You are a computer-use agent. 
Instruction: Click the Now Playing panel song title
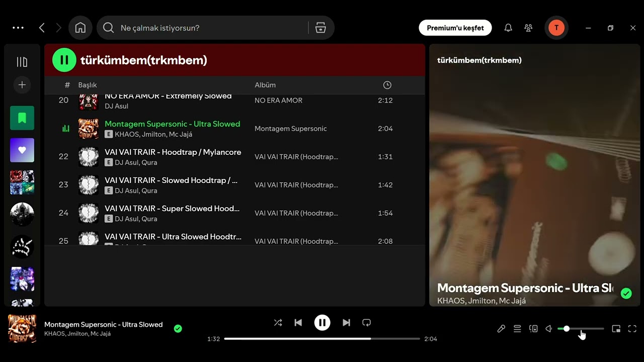coord(525,288)
